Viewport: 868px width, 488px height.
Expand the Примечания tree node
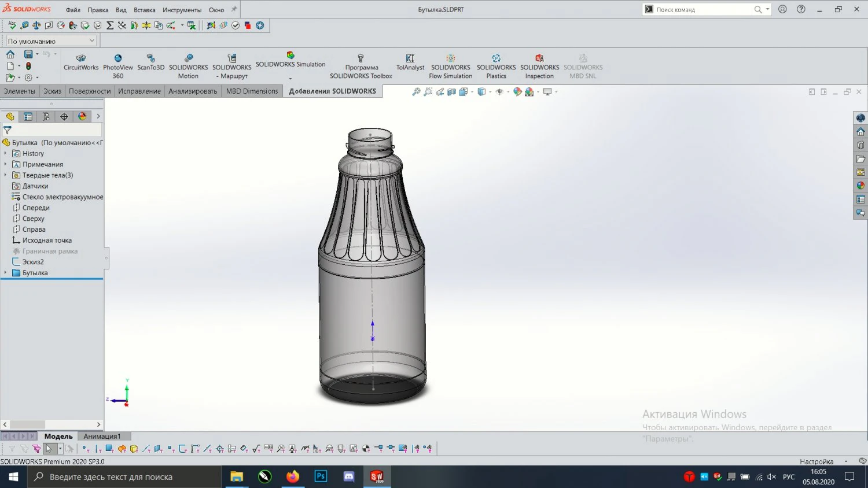point(5,164)
